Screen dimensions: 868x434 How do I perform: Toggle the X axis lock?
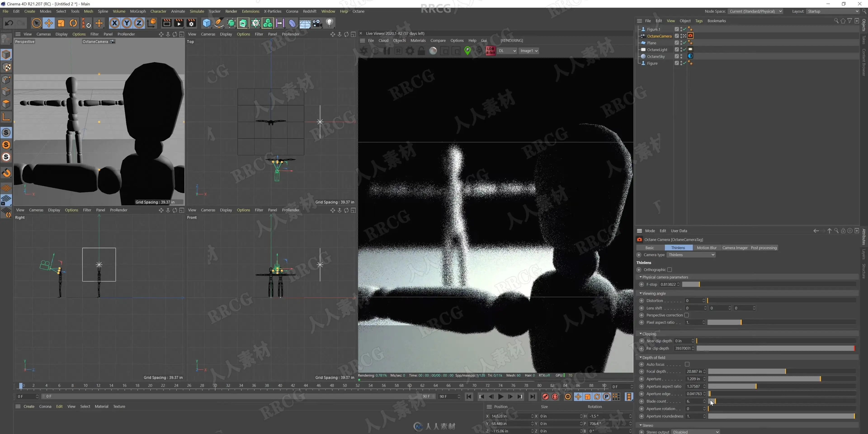[115, 23]
